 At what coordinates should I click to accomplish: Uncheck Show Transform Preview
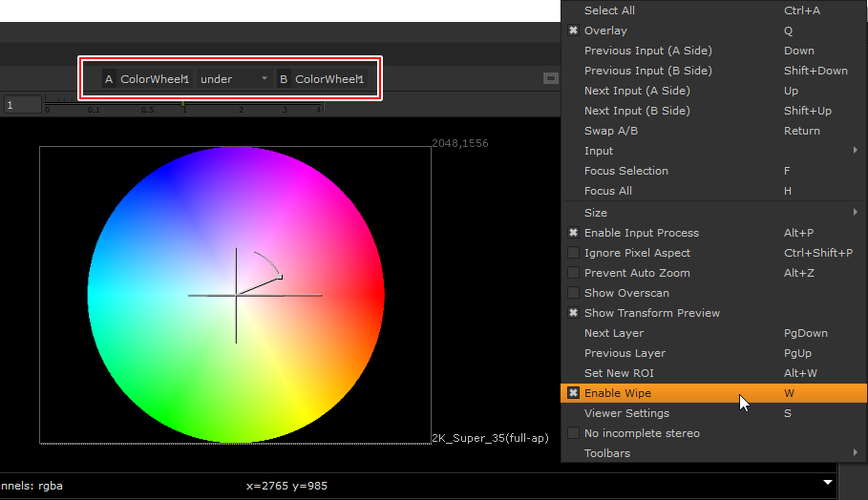pos(573,313)
